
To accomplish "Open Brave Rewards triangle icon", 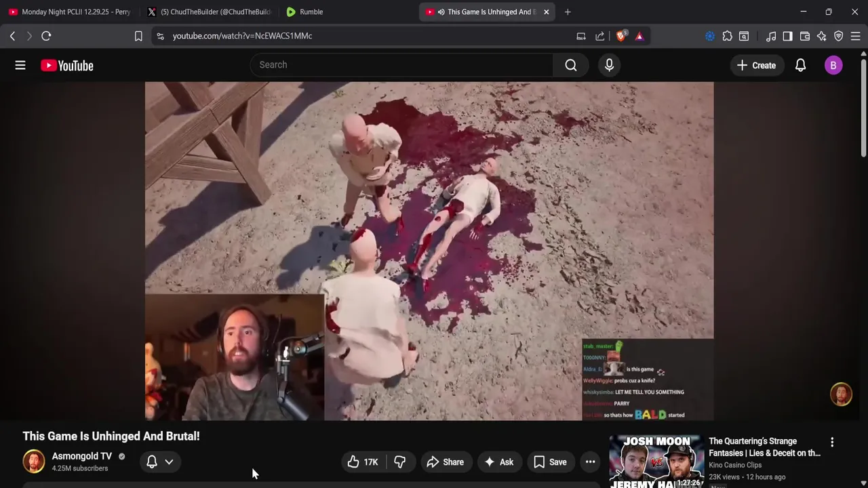I will click(639, 36).
